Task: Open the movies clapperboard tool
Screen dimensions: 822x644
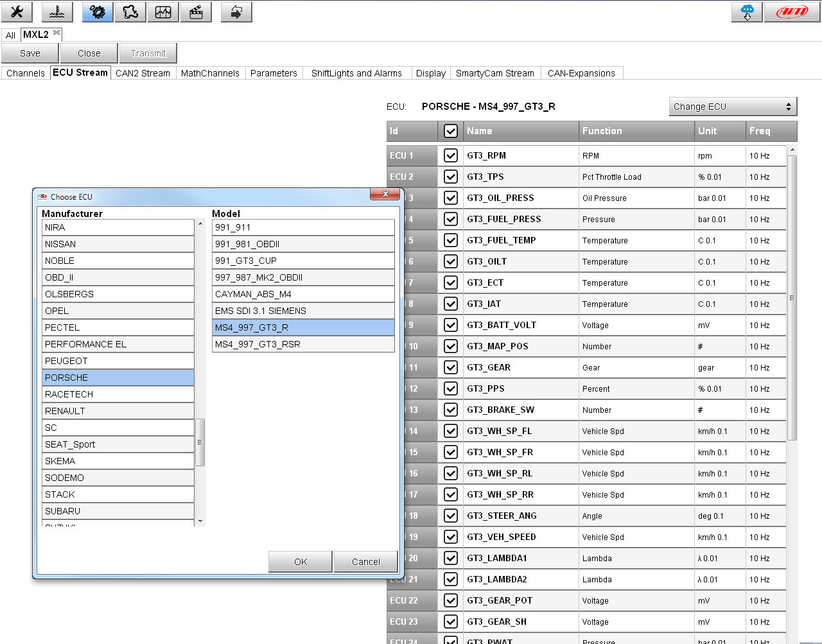Action: [196, 12]
